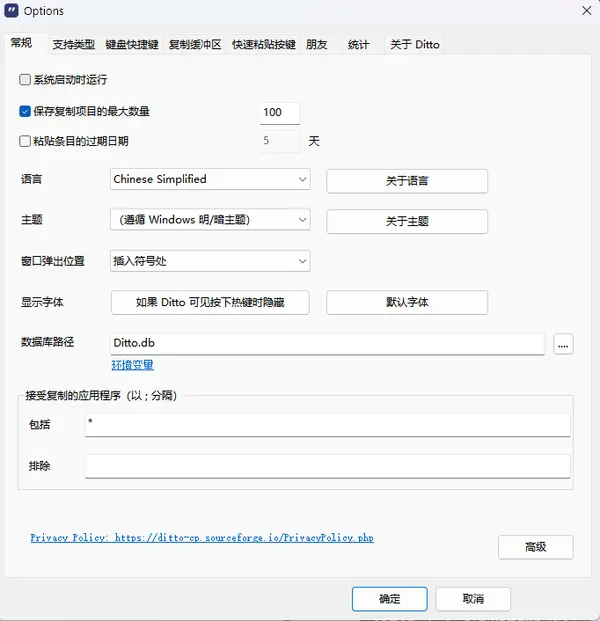
Task: Switch to the 支持类型 tab
Action: (x=73, y=44)
